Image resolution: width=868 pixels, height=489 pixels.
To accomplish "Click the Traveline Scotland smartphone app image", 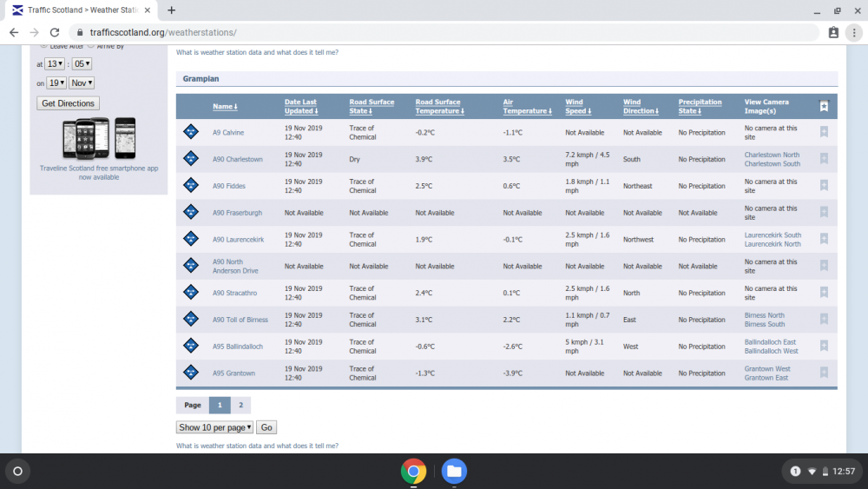I will (99, 138).
